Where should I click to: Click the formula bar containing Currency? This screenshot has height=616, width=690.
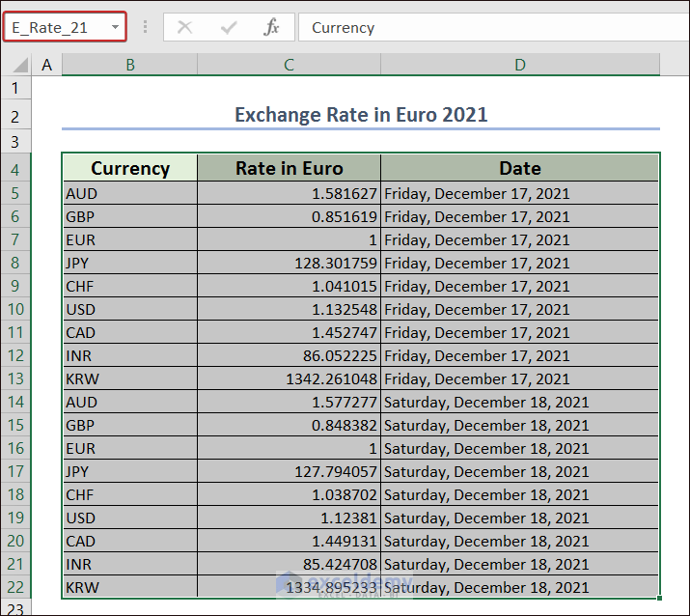pyautogui.click(x=492, y=27)
